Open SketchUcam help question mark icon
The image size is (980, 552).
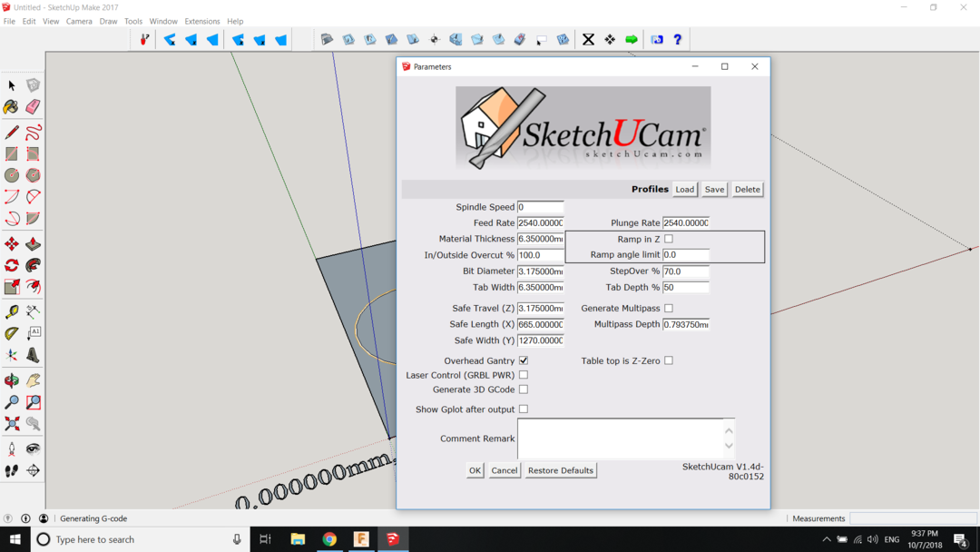pyautogui.click(x=677, y=40)
